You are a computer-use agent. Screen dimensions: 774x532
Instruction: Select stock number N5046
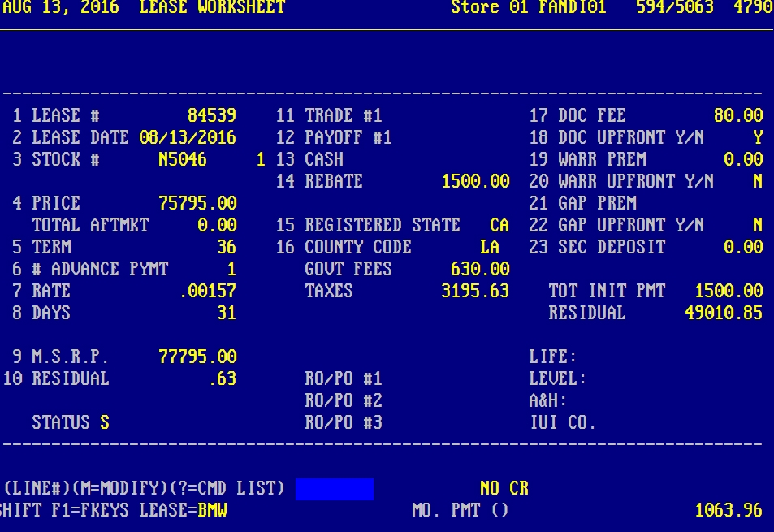[x=183, y=159]
